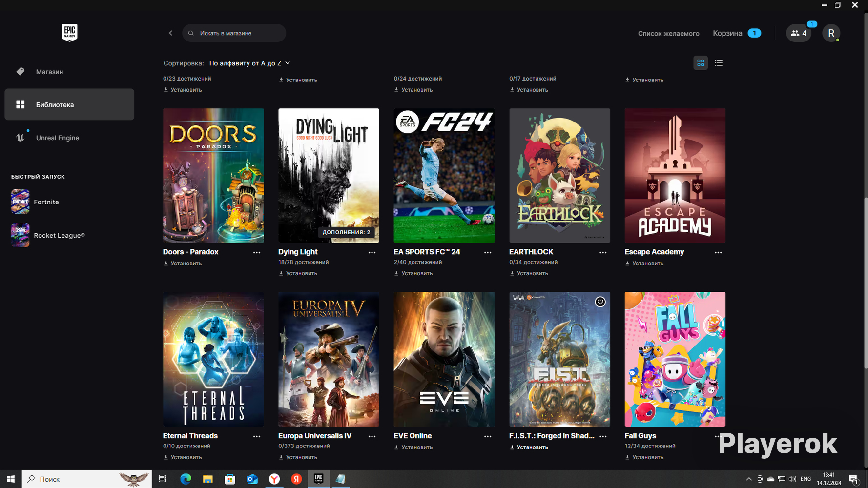Open the friends list icon
Image resolution: width=868 pixels, height=488 pixels.
pos(798,33)
